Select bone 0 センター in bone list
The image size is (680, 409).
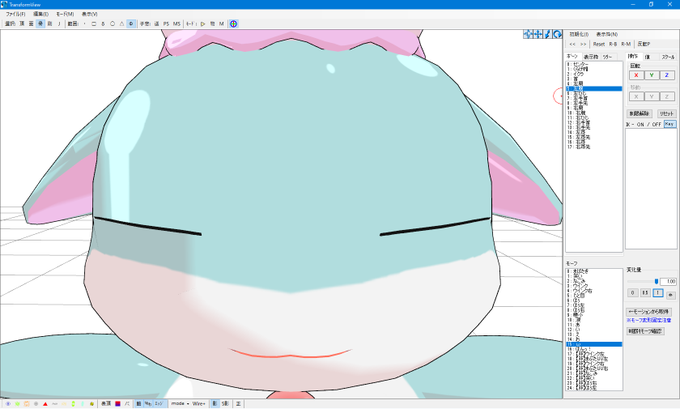tap(594, 64)
